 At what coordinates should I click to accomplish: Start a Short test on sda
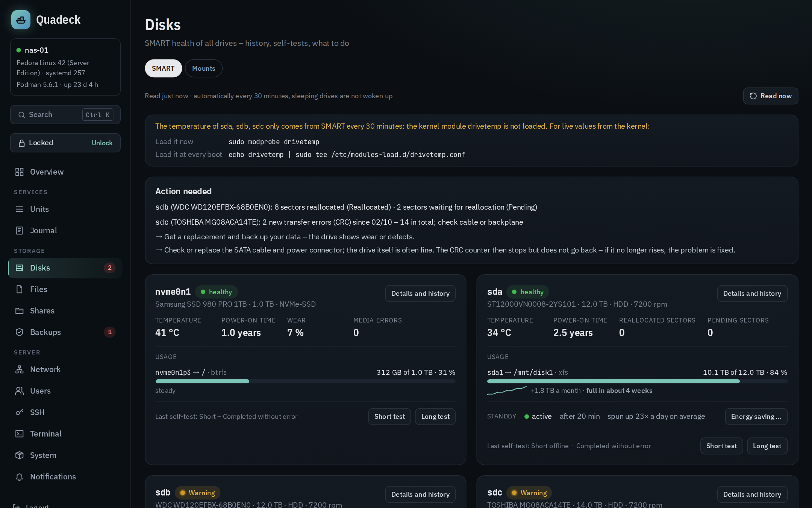click(x=721, y=446)
